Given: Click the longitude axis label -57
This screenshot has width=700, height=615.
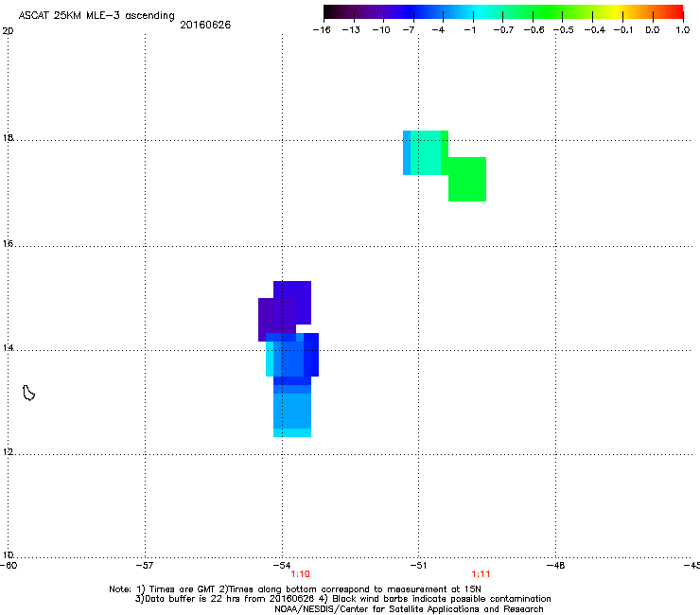Looking at the screenshot, I should [145, 566].
